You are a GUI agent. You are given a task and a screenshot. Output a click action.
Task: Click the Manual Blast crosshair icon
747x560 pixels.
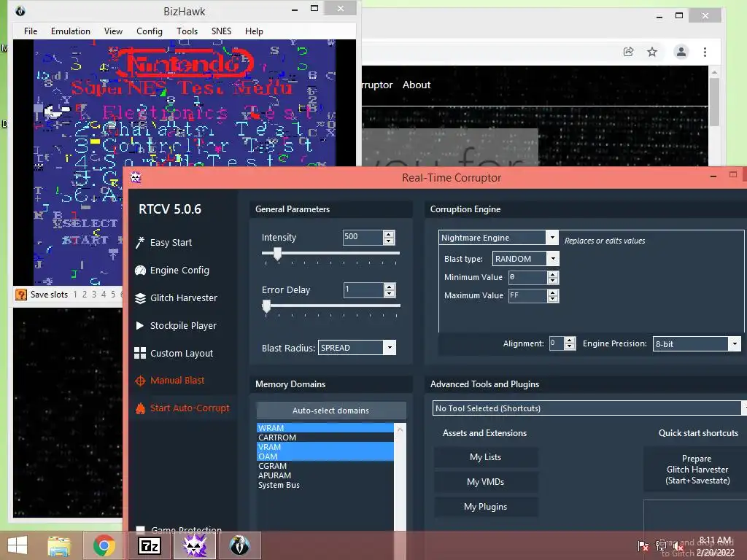pyautogui.click(x=140, y=381)
